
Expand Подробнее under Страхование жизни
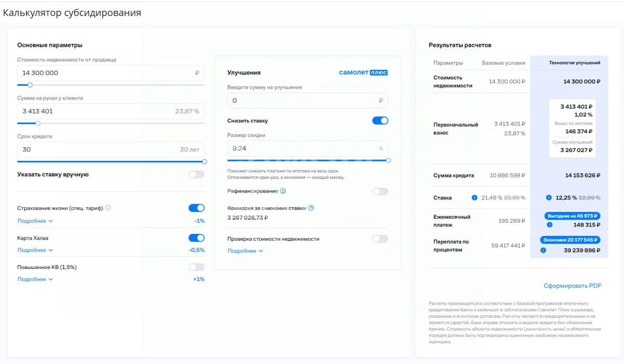35,221
